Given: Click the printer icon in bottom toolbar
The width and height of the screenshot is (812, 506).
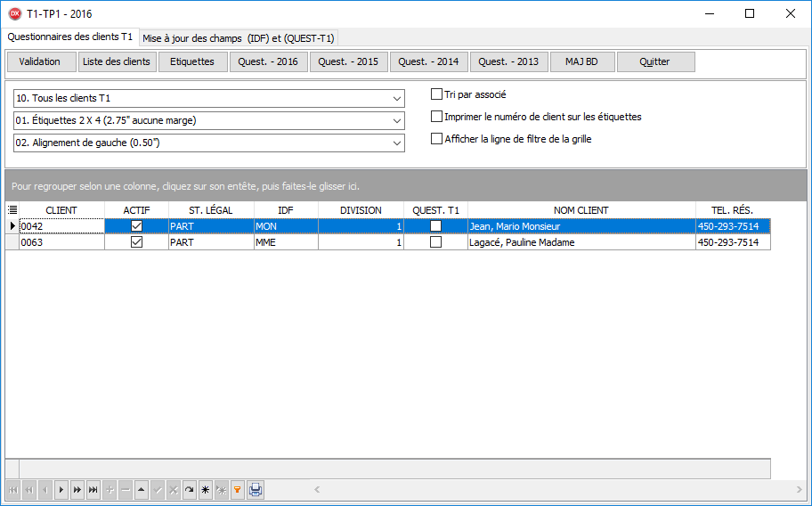Looking at the screenshot, I should pos(256,490).
